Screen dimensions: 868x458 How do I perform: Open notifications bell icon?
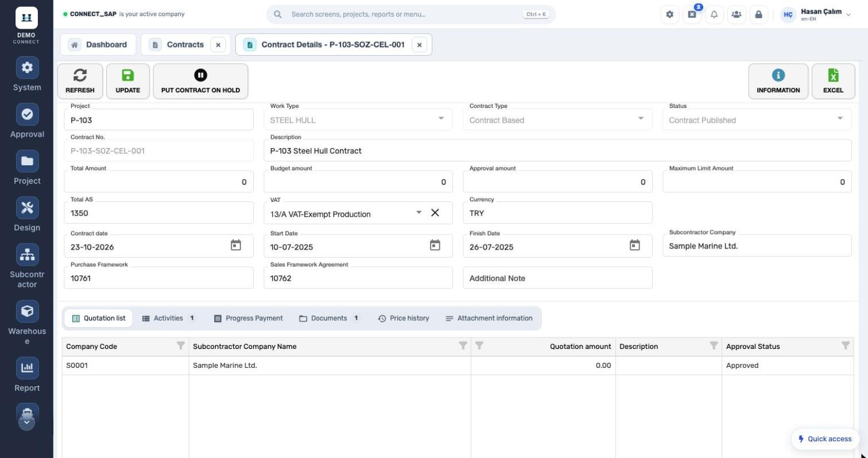pyautogui.click(x=714, y=14)
